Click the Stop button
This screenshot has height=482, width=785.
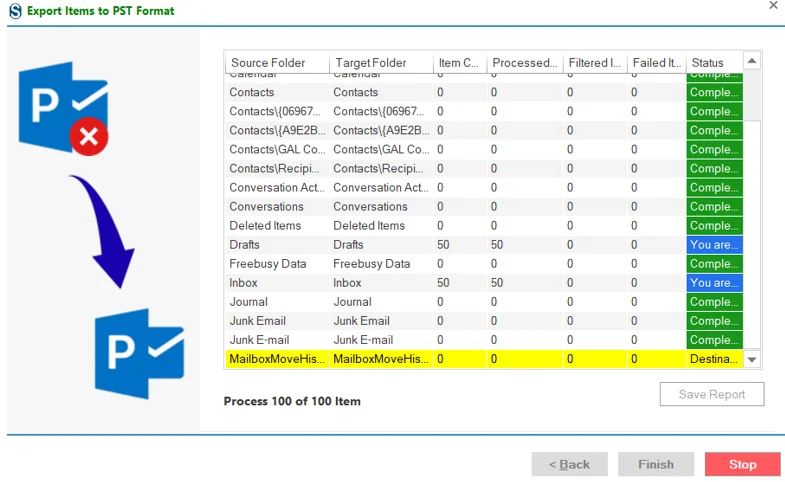742,464
